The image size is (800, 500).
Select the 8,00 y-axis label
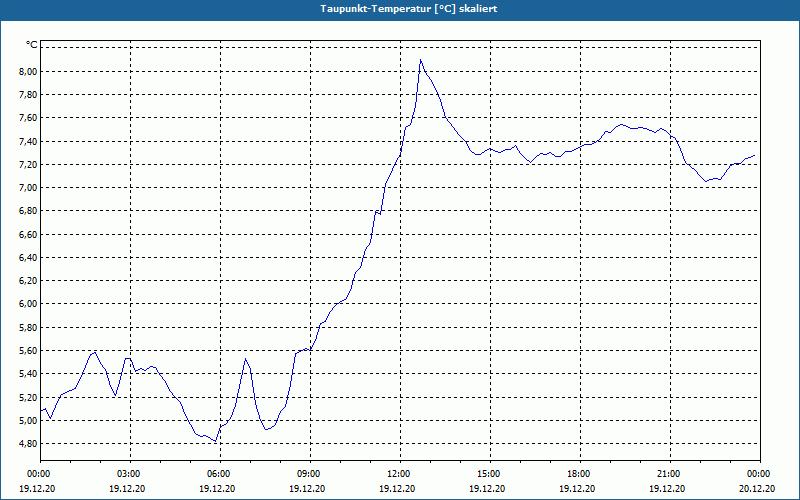[29, 71]
